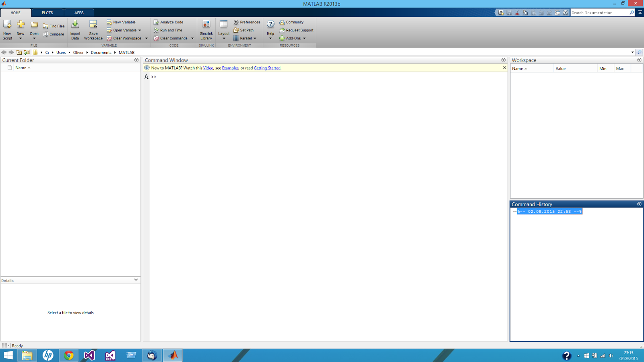644x362 pixels.
Task: Click the Cut scissors icon in quick access toolbar
Action: 517,13
